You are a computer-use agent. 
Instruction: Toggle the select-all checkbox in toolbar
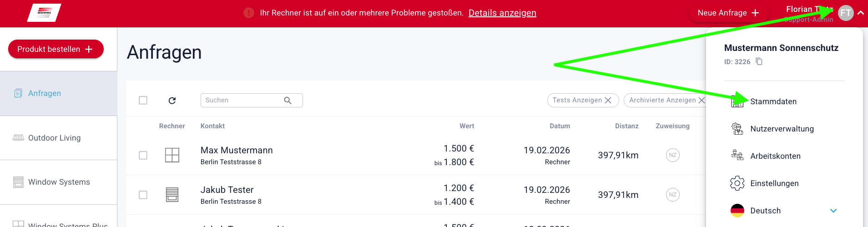(x=143, y=101)
